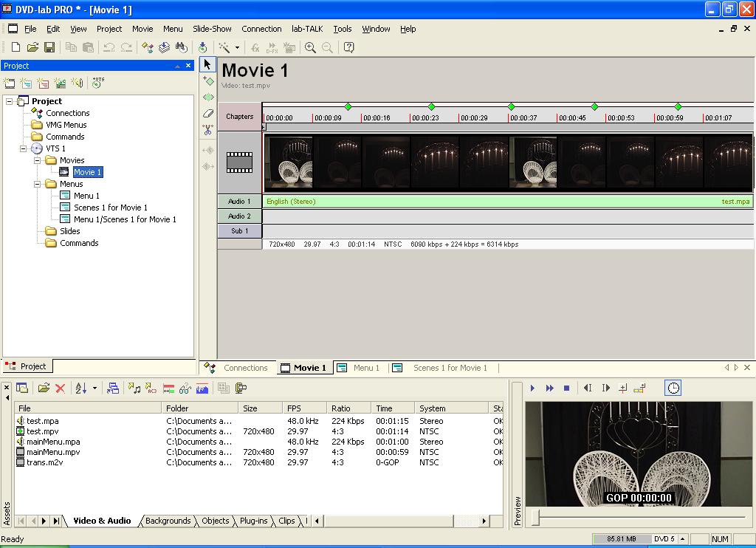Open the DVD 5 disc size dropdown
This screenshot has width=756, height=548.
point(683,539)
